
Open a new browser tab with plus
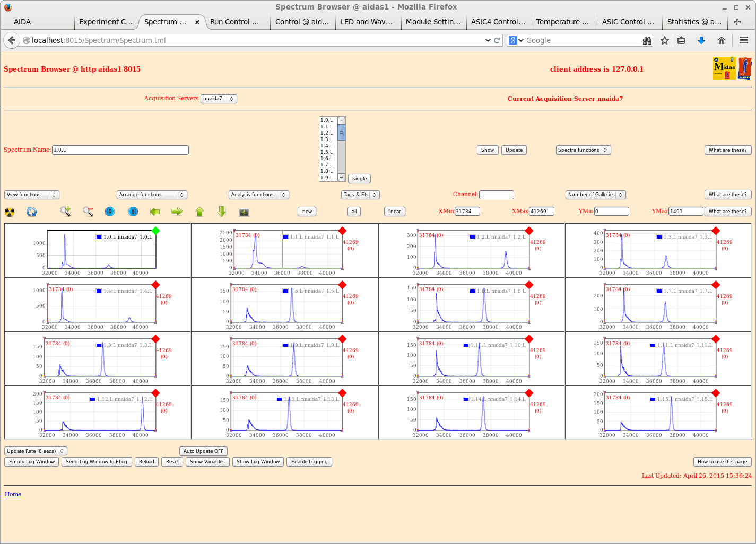pos(737,22)
